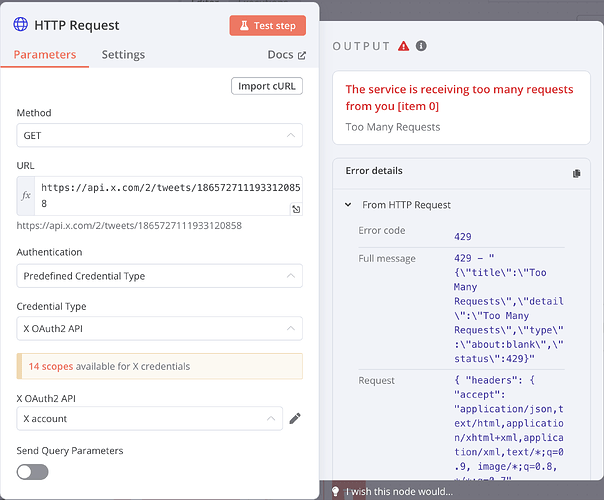This screenshot has width=604, height=500.
Task: Click the red error message headline
Action: click(x=459, y=97)
